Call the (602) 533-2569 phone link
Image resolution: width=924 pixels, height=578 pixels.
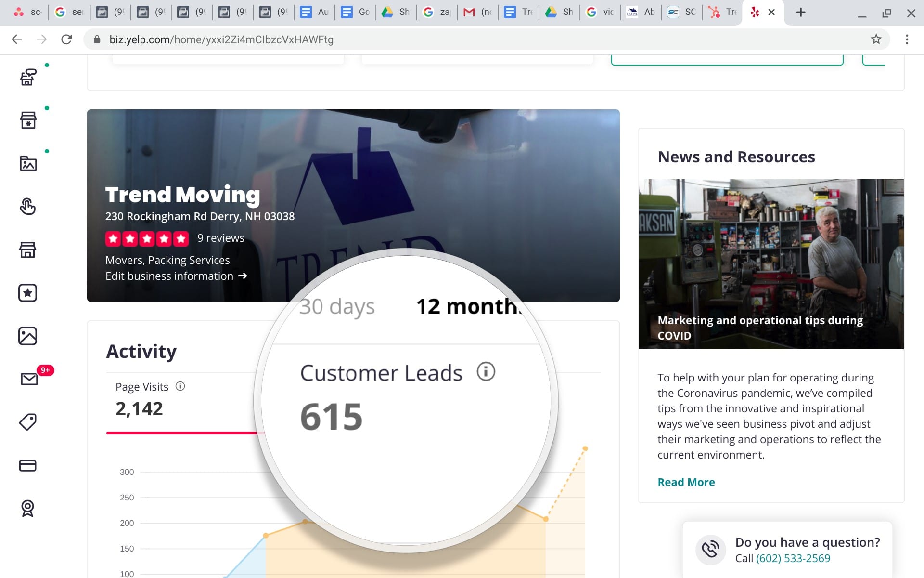(x=793, y=558)
